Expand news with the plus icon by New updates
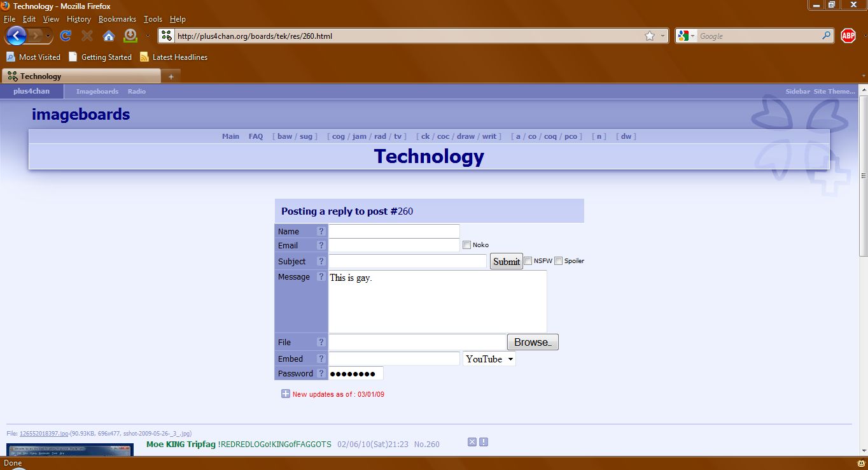 pos(286,394)
